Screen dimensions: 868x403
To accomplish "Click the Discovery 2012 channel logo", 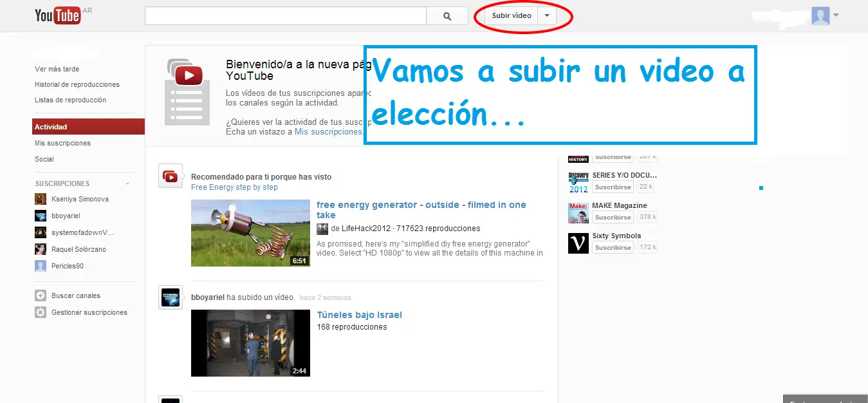I will [578, 182].
